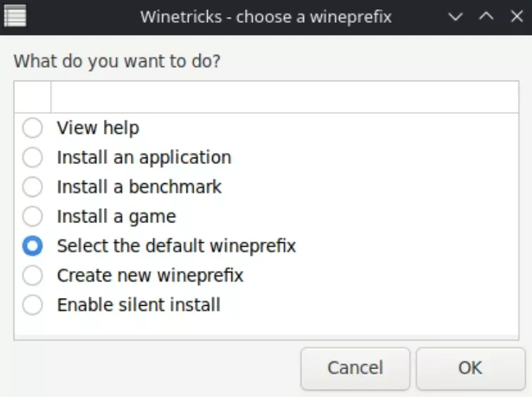Click the 'Winetricks - choose a wineprefix' title bar

coord(266,16)
